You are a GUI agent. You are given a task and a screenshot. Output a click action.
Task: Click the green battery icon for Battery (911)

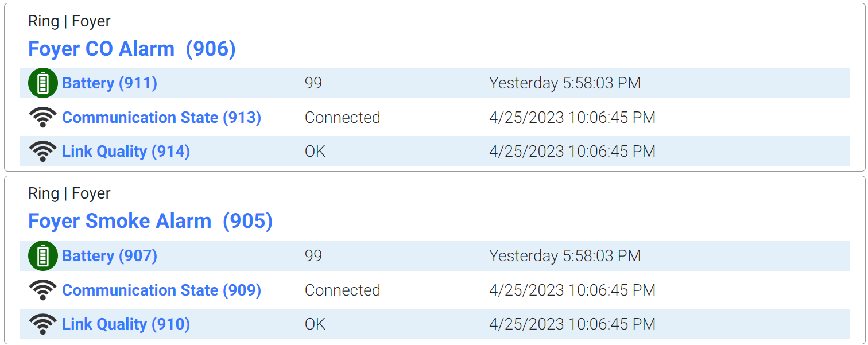point(43,83)
